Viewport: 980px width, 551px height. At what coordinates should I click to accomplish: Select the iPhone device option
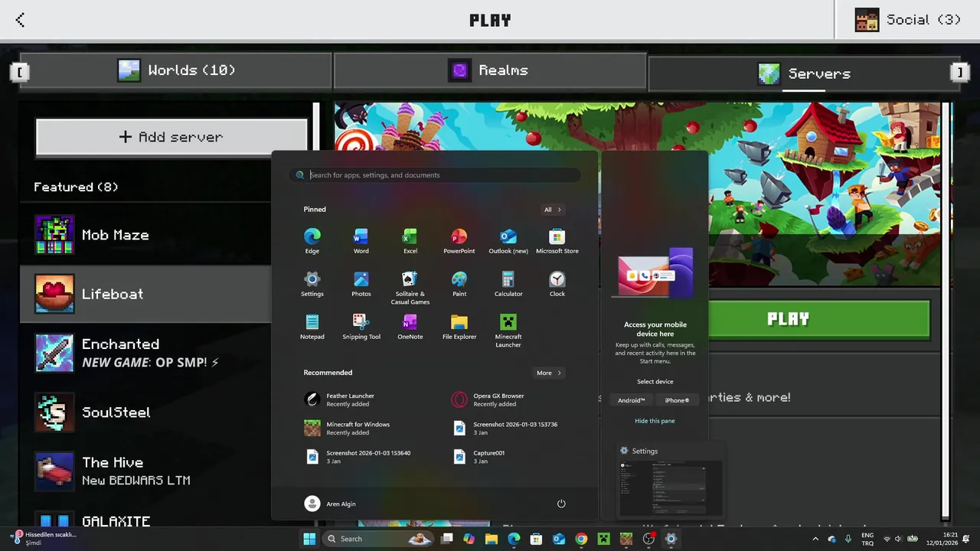point(677,400)
